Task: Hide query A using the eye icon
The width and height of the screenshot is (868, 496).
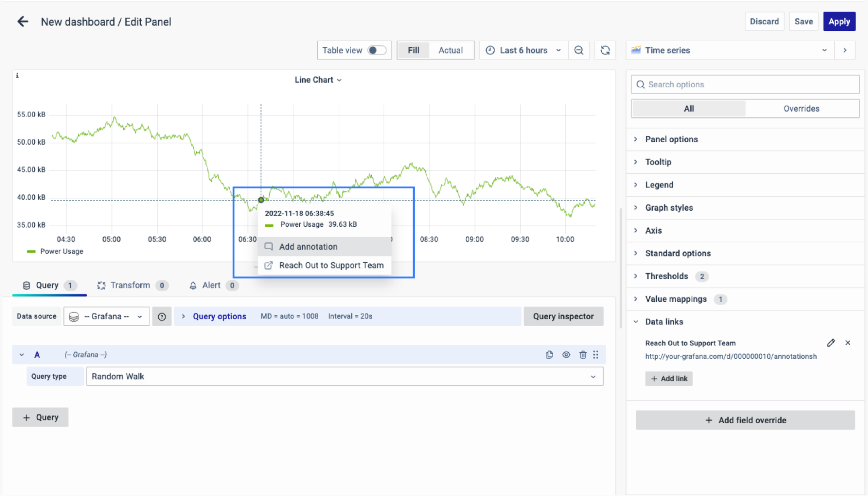Action: pyautogui.click(x=566, y=355)
